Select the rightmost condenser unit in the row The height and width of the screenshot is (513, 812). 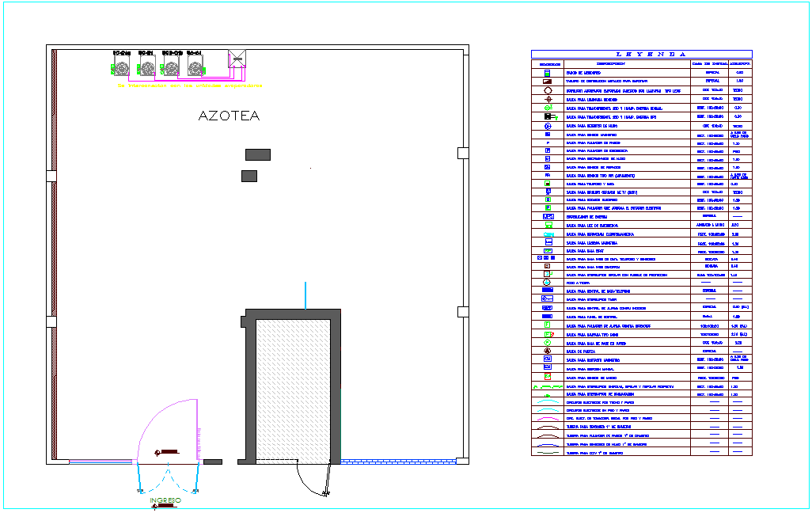coord(195,64)
